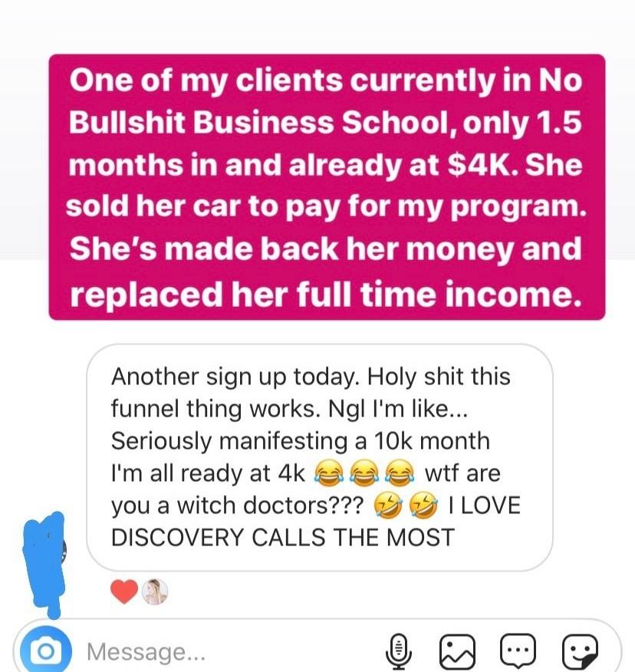This screenshot has height=672, width=635.
Task: Tap the second rolling-laughing emoji
Action: (424, 506)
